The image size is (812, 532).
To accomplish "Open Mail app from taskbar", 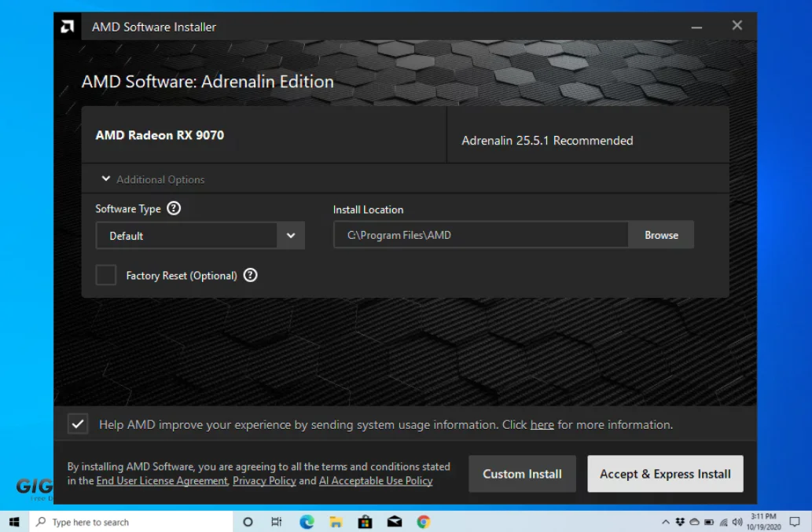I will pyautogui.click(x=395, y=522).
